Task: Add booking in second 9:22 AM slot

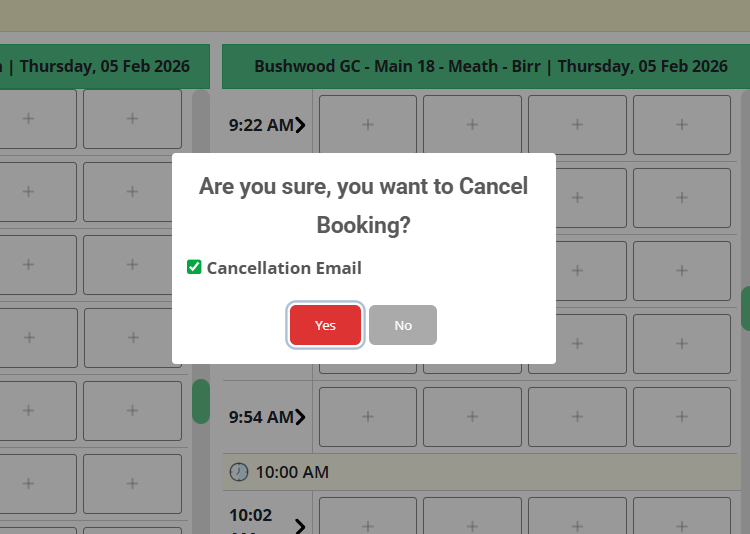Action: pos(472,125)
